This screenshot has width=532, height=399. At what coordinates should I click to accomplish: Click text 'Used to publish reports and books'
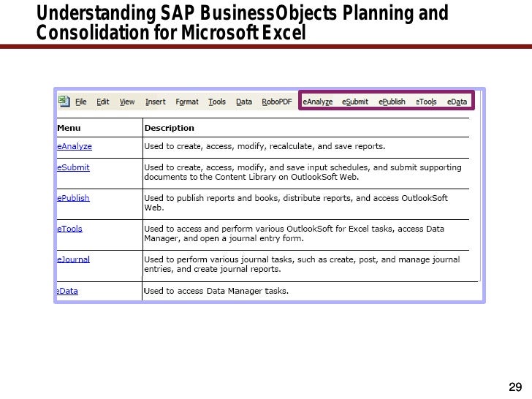(212, 198)
